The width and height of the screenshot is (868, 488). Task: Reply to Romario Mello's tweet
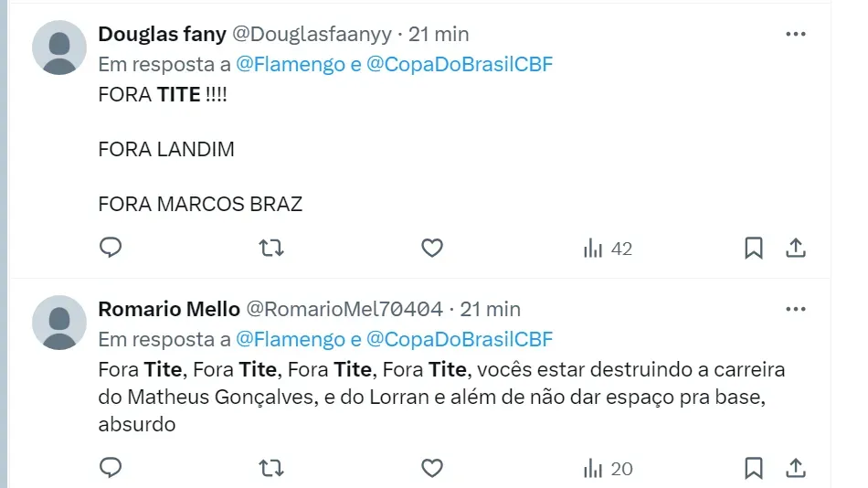tap(111, 468)
